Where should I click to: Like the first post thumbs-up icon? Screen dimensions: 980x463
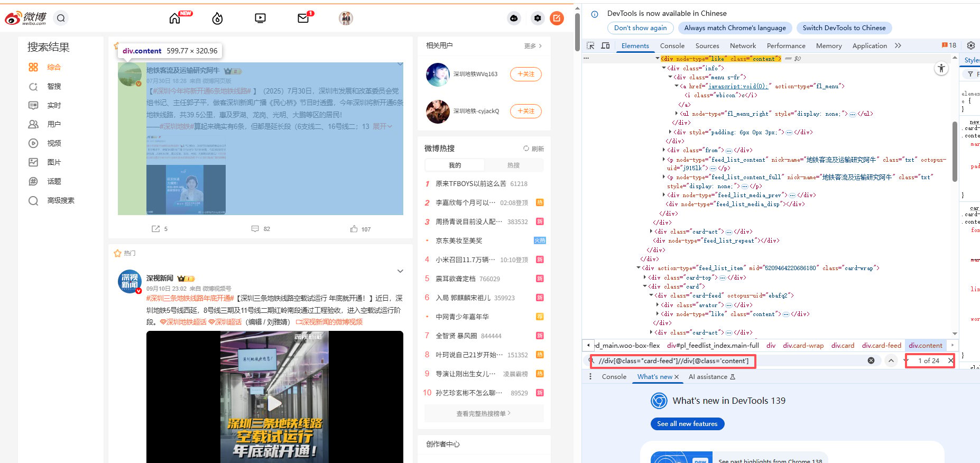tap(354, 229)
